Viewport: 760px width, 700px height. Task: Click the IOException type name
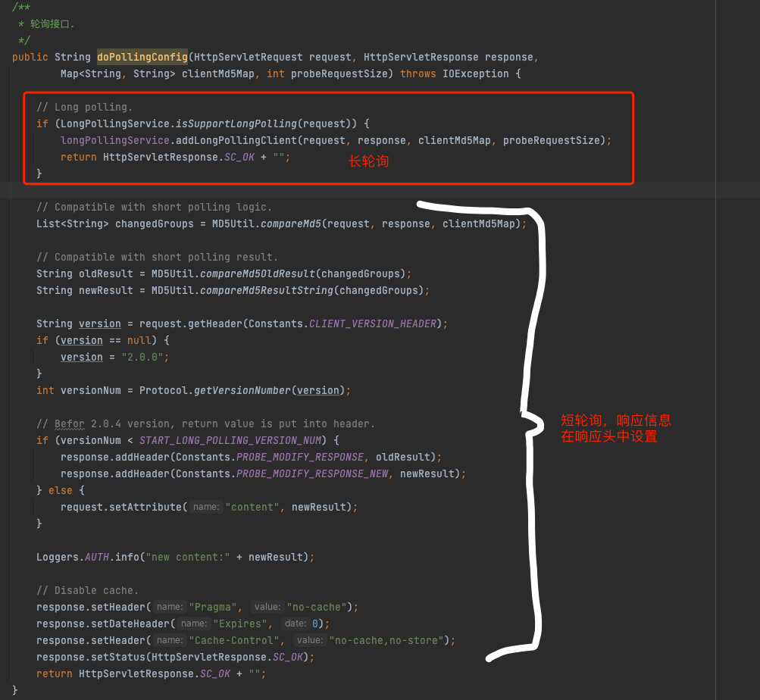click(x=476, y=73)
